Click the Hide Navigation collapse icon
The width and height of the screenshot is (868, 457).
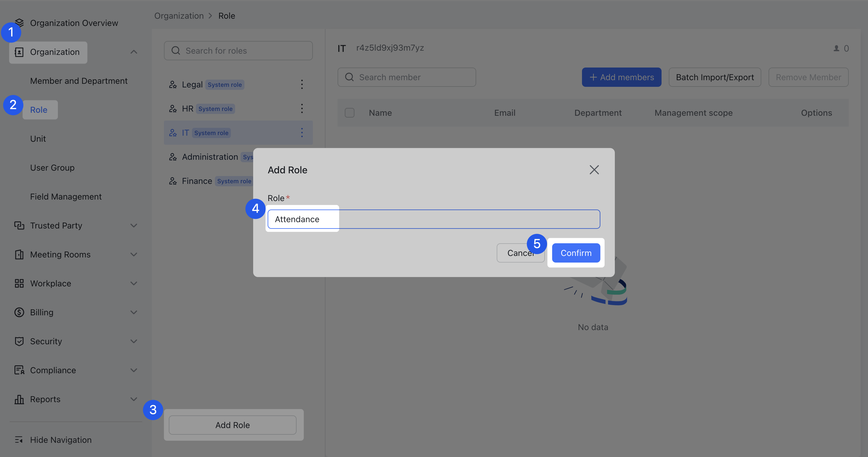(x=19, y=440)
